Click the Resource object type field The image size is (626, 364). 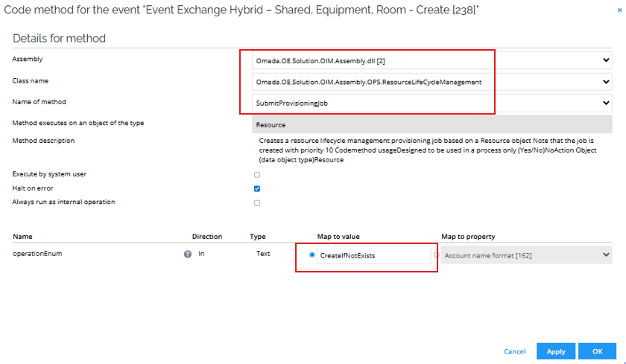432,124
